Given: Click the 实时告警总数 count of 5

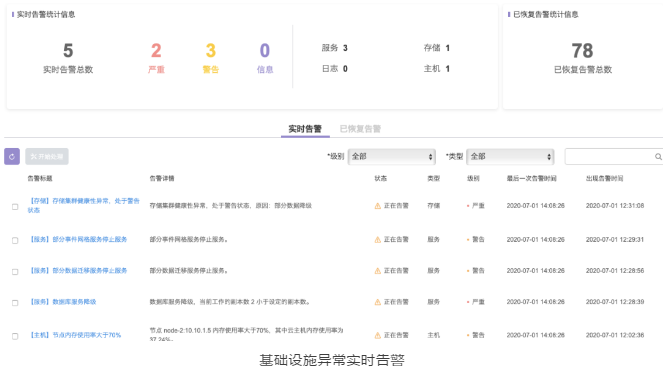Looking at the screenshot, I should pos(68,50).
